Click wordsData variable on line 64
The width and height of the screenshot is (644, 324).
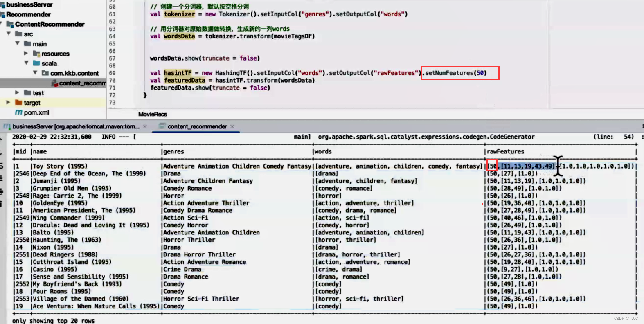point(179,36)
